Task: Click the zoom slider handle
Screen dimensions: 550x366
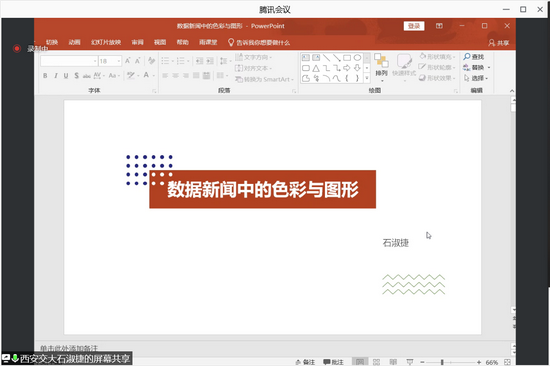Action: (442, 362)
